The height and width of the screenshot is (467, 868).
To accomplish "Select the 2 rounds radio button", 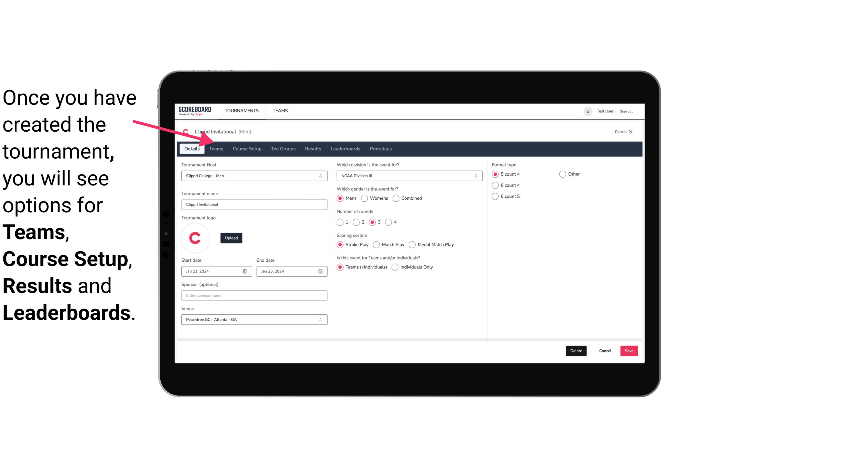I will pos(357,222).
